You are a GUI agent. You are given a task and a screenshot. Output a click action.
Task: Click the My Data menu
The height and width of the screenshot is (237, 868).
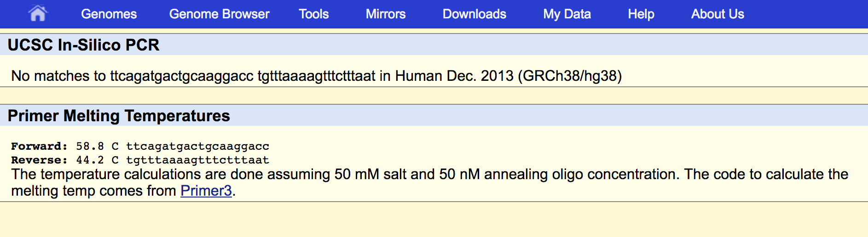[567, 14]
